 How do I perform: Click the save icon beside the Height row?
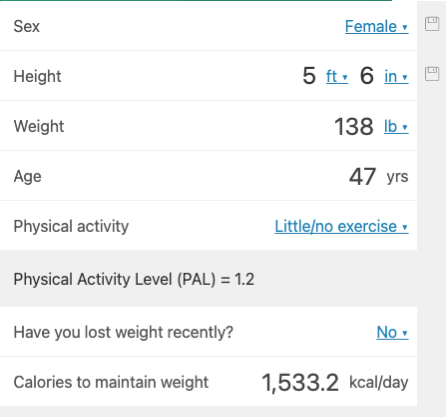(432, 74)
